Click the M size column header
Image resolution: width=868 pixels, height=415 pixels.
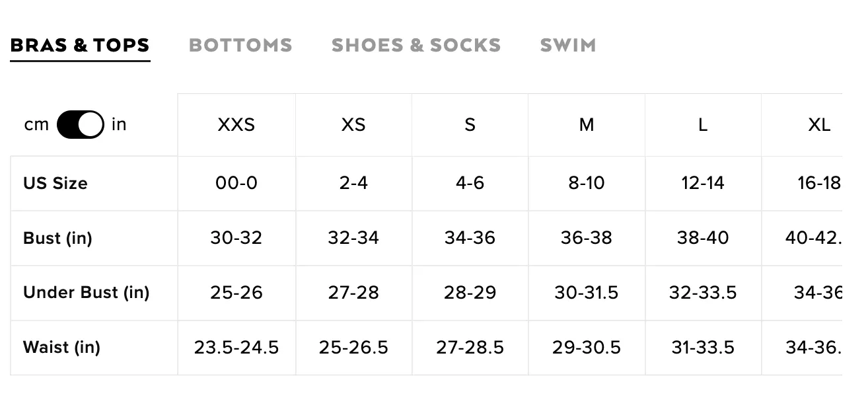pyautogui.click(x=587, y=124)
